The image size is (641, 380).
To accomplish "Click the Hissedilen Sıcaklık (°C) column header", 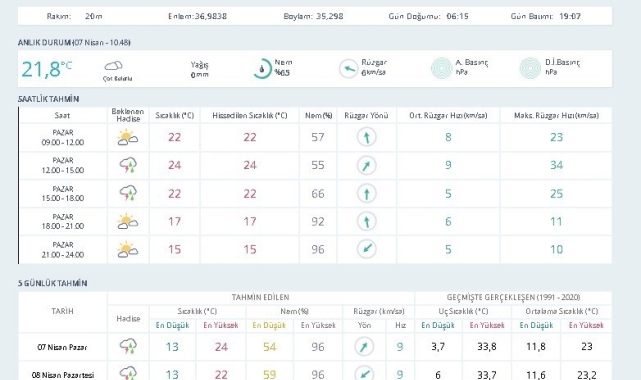I will click(250, 116).
